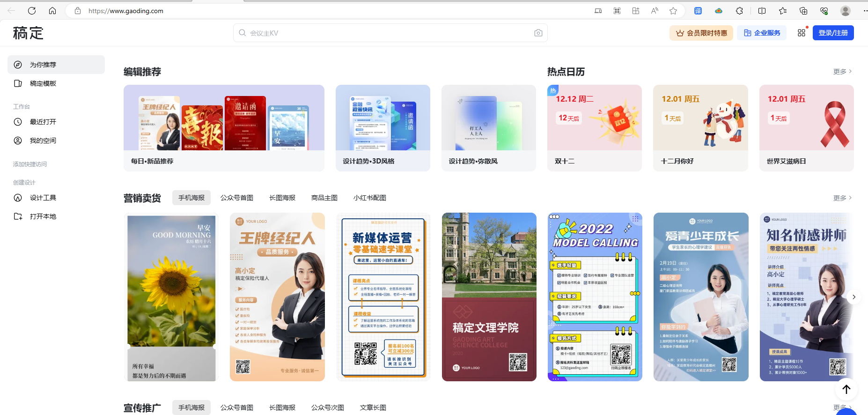Open 设计趋势•弥散风 card
The image size is (868, 415).
point(489,128)
